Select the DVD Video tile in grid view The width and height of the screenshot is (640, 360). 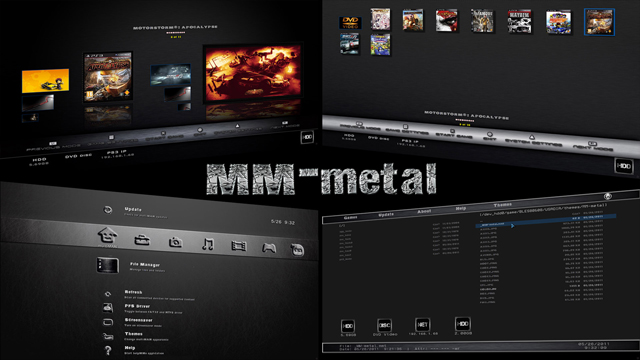pyautogui.click(x=350, y=22)
